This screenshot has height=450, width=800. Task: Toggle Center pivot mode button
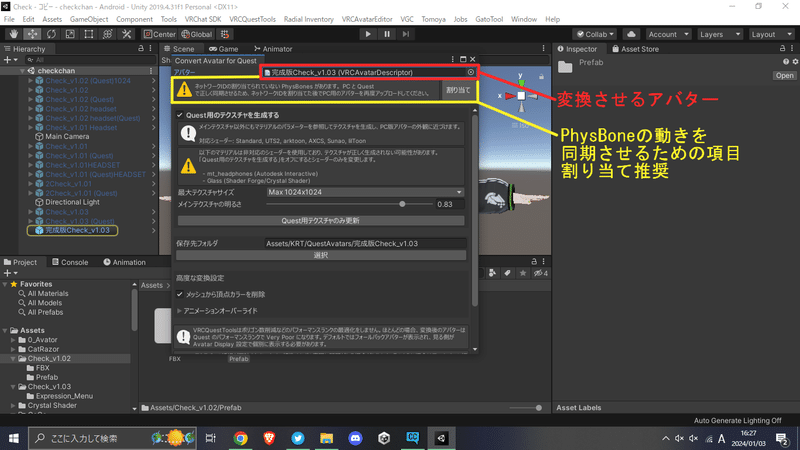point(160,34)
